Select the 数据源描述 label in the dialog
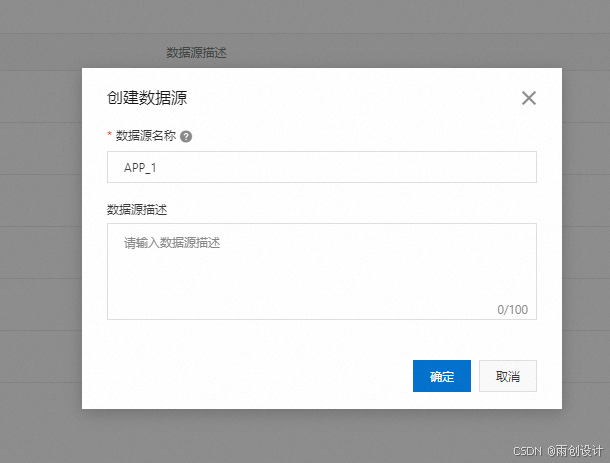This screenshot has height=463, width=610. point(137,210)
